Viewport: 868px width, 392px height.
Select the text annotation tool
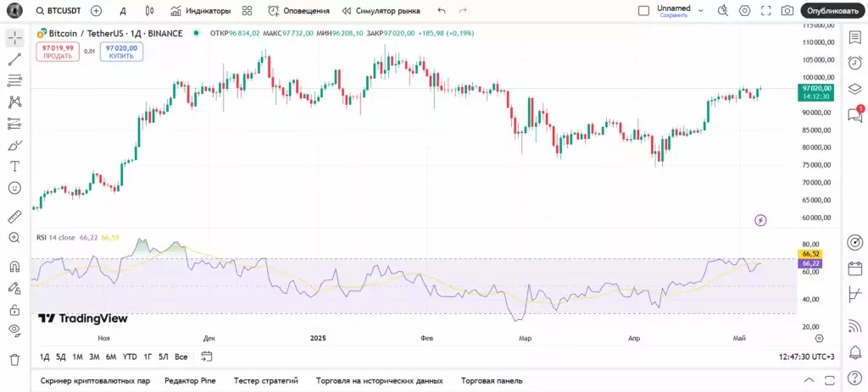15,167
